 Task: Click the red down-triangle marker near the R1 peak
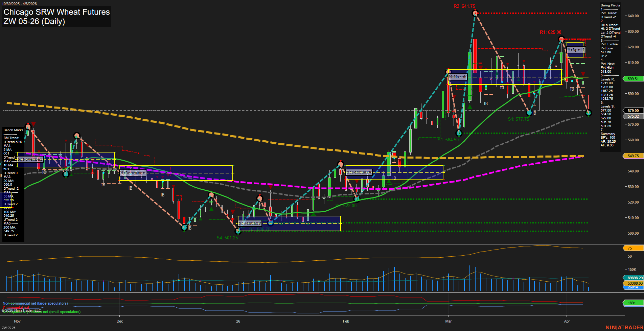[x=583, y=73]
